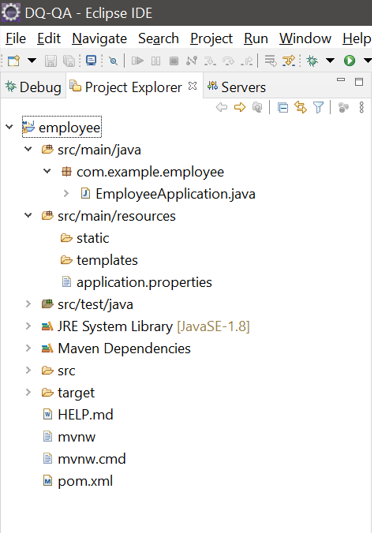
Task: Open the terminal/console monitor icon
Action: point(91,61)
